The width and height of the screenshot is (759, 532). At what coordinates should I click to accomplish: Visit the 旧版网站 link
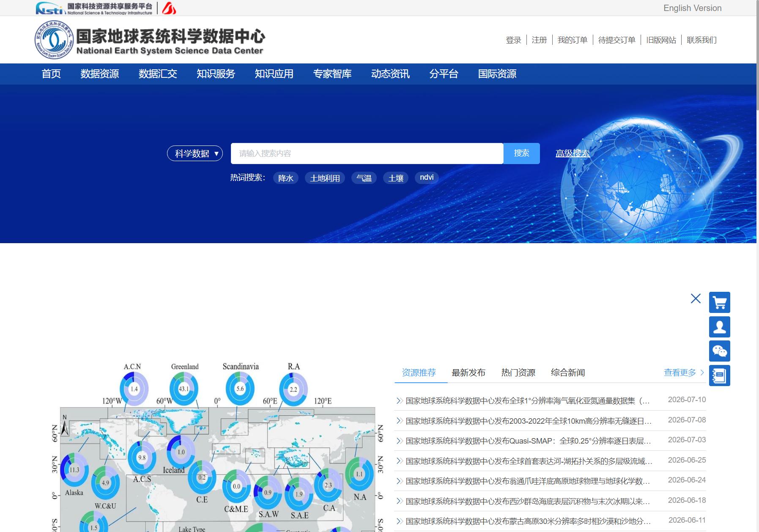(661, 40)
